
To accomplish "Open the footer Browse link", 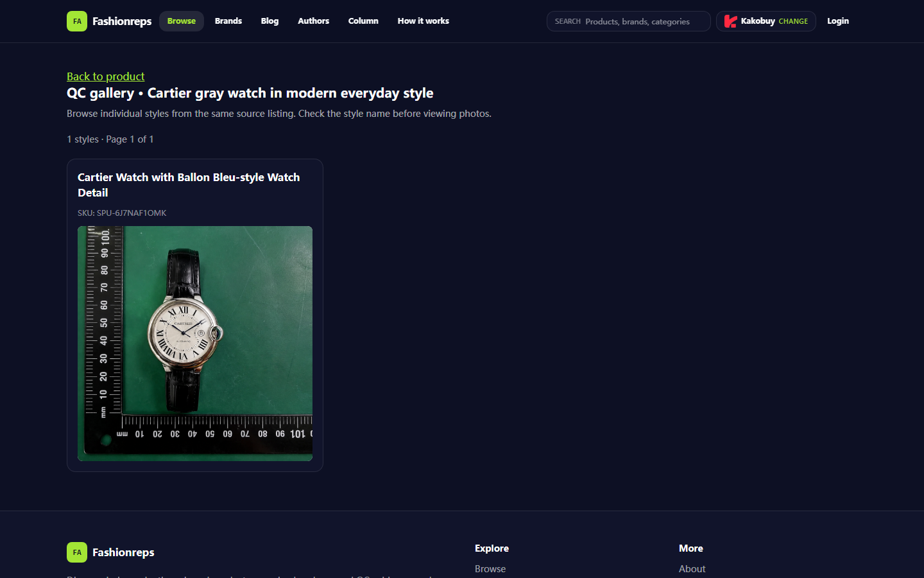I will click(x=490, y=569).
